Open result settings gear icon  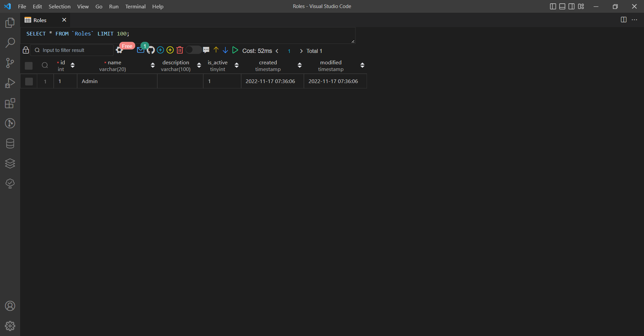pos(119,50)
